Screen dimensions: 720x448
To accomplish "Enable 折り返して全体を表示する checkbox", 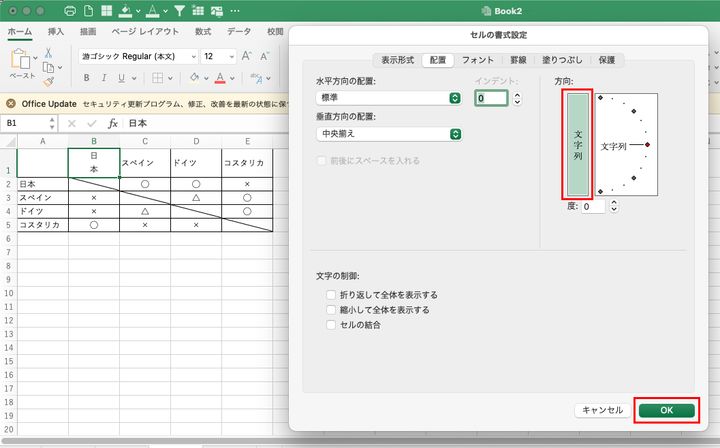I will [331, 295].
